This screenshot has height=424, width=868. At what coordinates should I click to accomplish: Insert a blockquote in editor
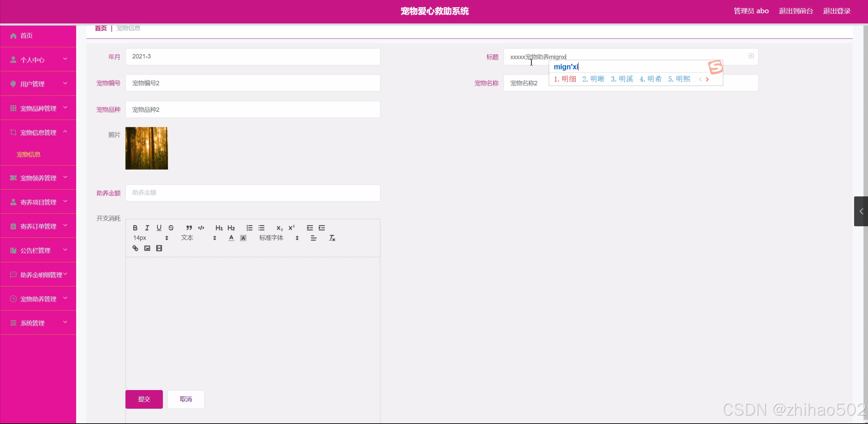(189, 228)
